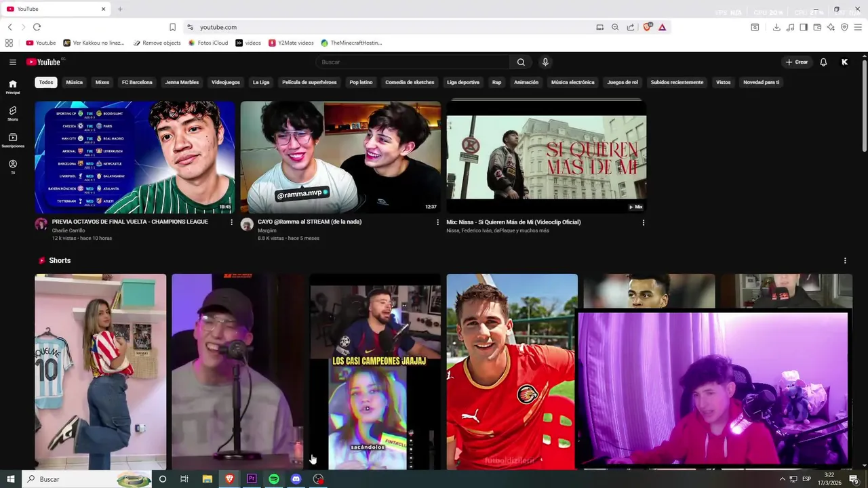
Task: Open the Margiim channel link
Action: click(x=267, y=230)
